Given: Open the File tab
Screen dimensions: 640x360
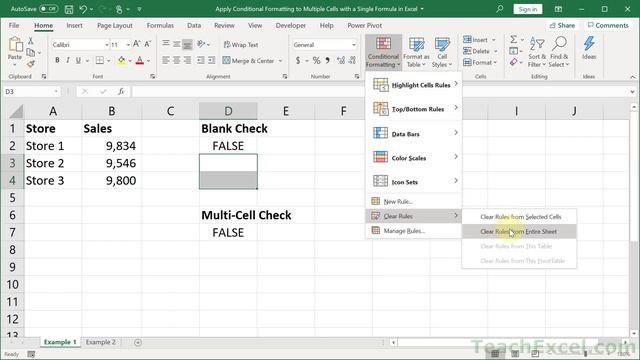Looking at the screenshot, I should pos(14,25).
